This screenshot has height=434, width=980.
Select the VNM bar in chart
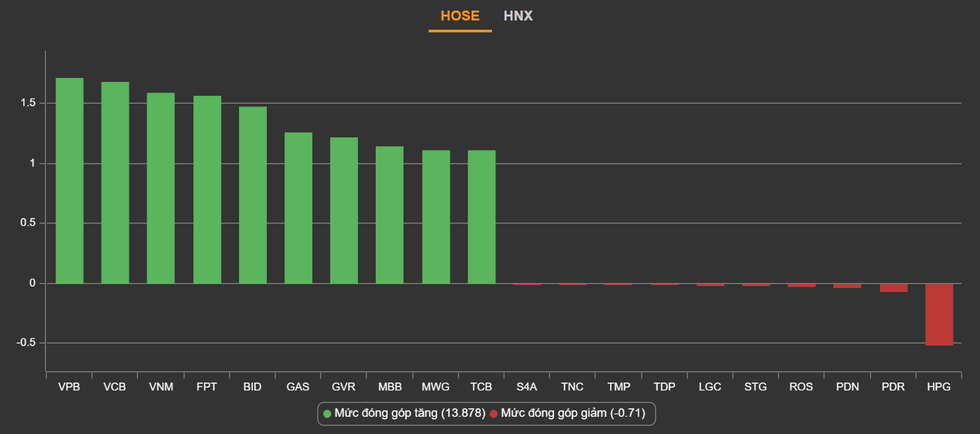click(160, 188)
